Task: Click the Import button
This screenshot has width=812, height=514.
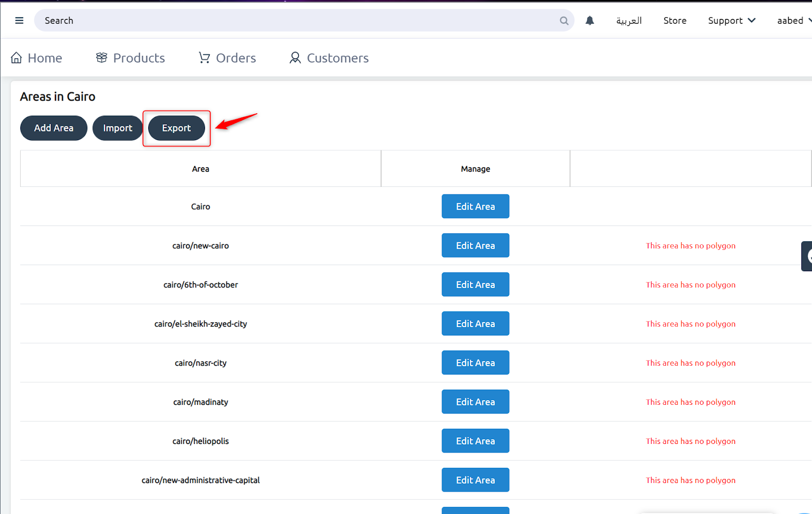Action: tap(118, 128)
